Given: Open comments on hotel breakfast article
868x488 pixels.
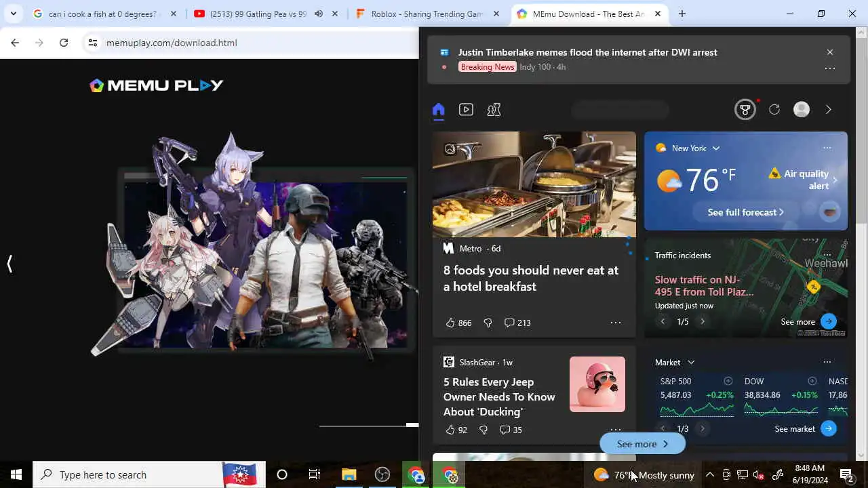Looking at the screenshot, I should click(517, 323).
